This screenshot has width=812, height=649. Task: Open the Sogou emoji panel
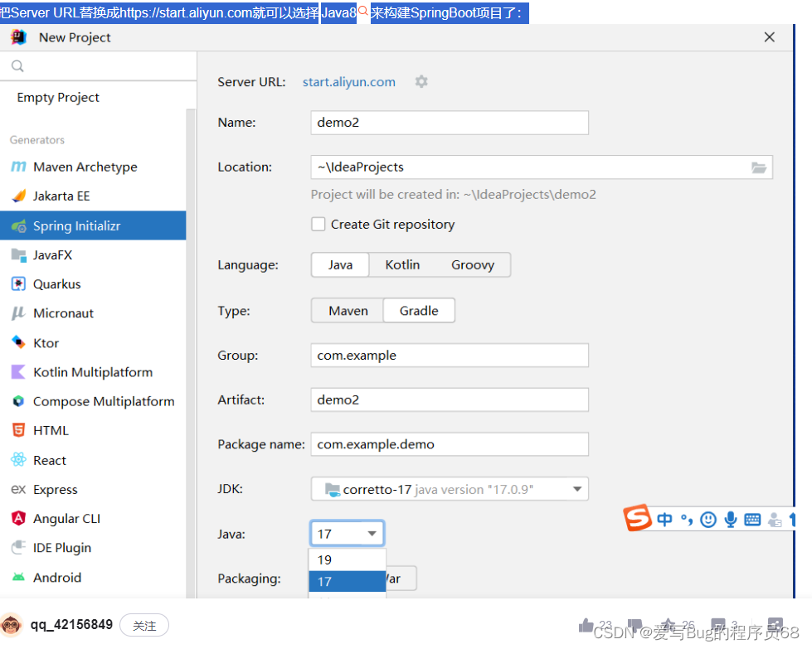tap(707, 519)
